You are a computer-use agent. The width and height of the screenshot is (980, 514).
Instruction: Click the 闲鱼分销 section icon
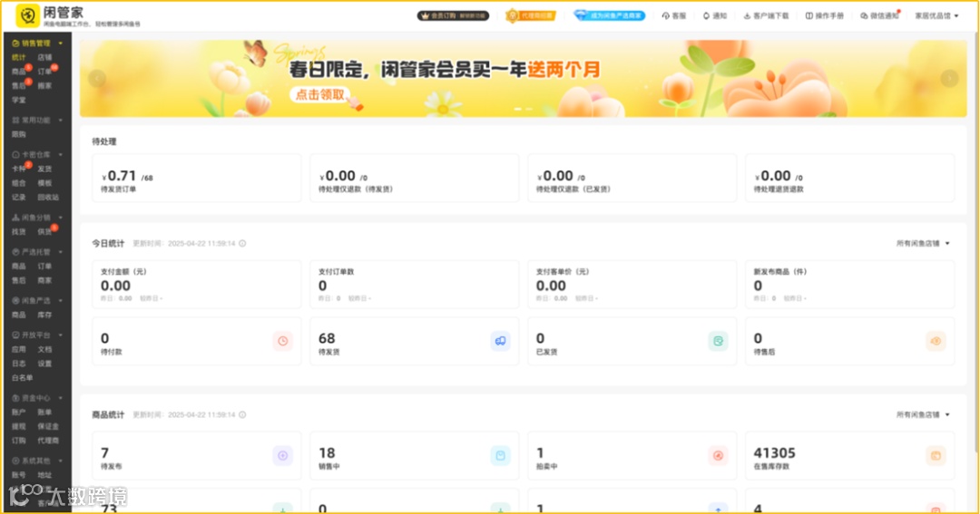[x=15, y=218]
